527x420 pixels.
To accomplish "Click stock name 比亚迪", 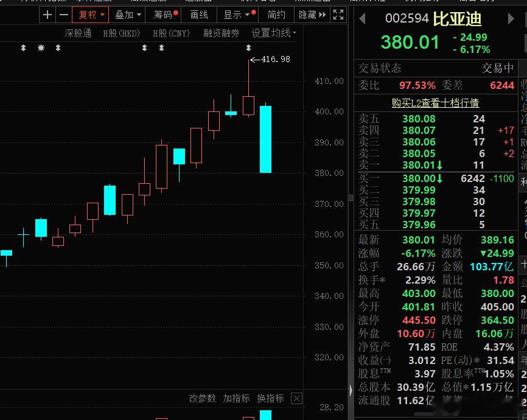I will pos(457,19).
